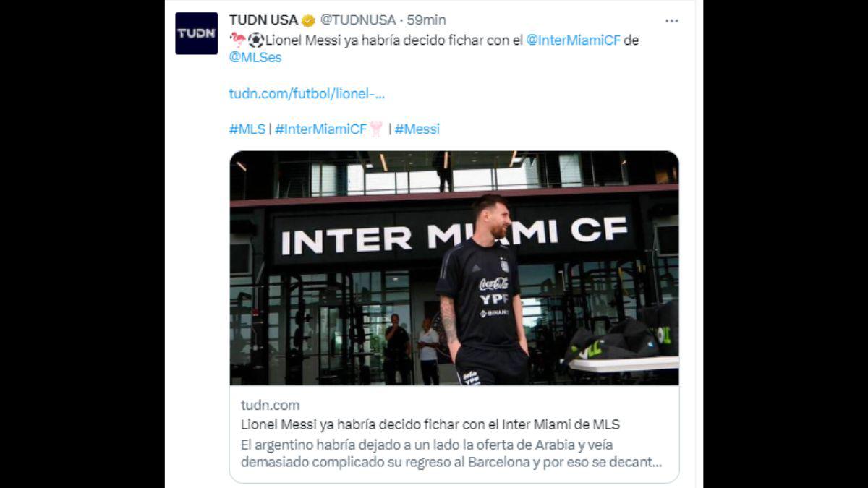Select the #Messi hashtag

click(x=417, y=129)
